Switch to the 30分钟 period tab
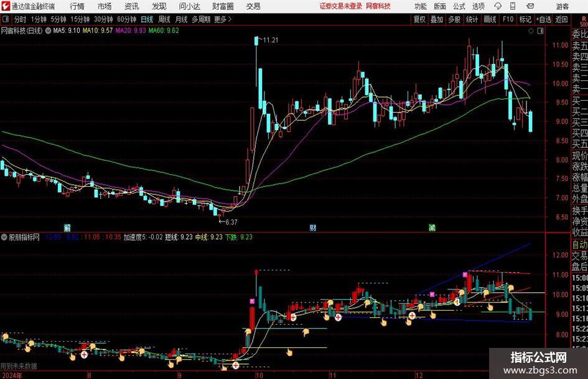588x379 pixels. click(103, 19)
